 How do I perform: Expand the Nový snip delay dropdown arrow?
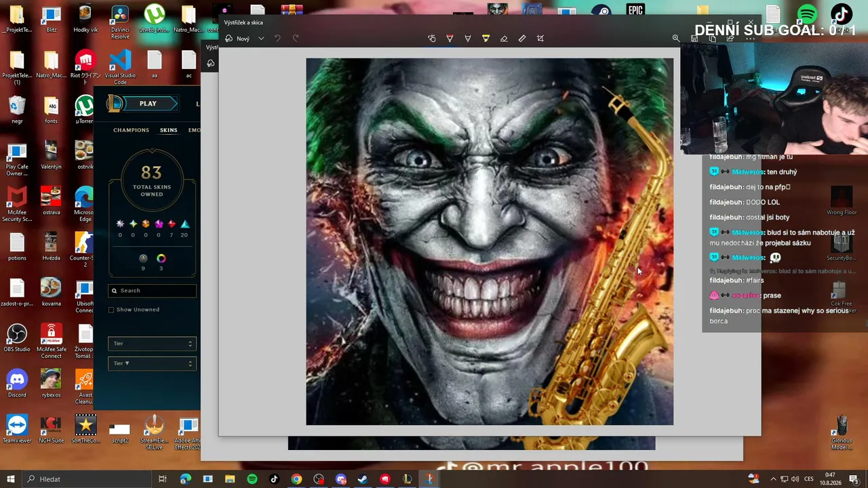261,39
